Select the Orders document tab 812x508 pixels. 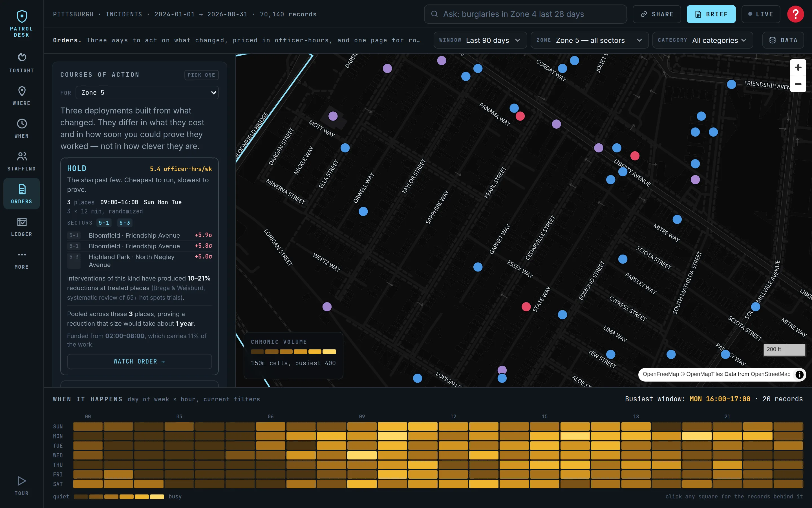click(x=21, y=194)
